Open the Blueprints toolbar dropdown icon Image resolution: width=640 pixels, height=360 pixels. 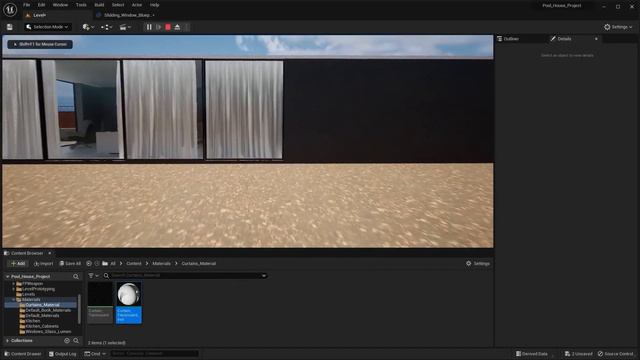(x=107, y=27)
